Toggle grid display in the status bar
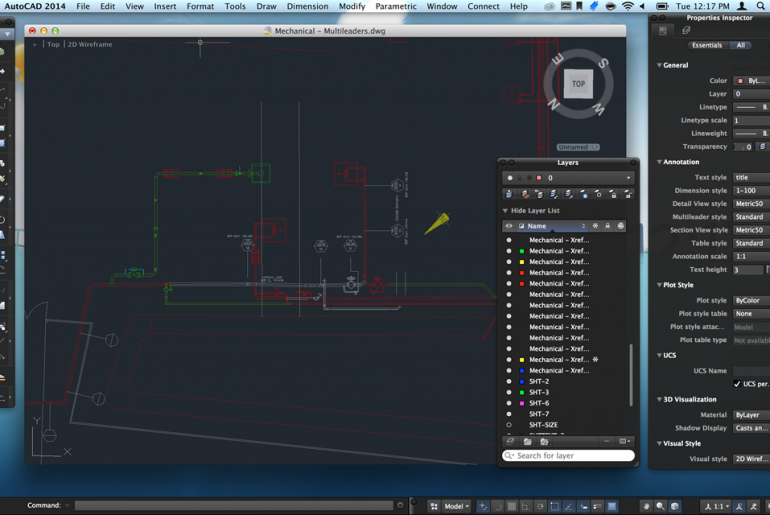770x515 pixels. point(511,506)
